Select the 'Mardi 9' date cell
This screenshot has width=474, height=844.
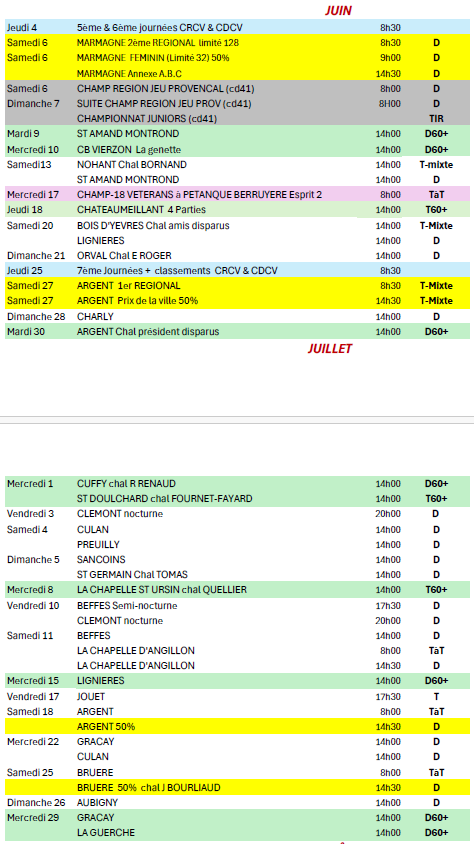pyautogui.click(x=21, y=133)
